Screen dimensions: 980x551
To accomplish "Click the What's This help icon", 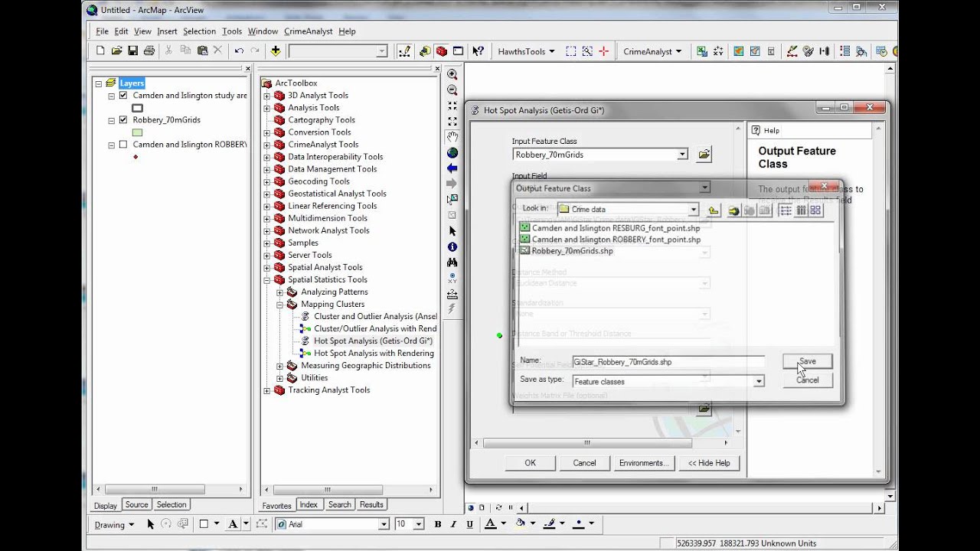I will [x=479, y=51].
